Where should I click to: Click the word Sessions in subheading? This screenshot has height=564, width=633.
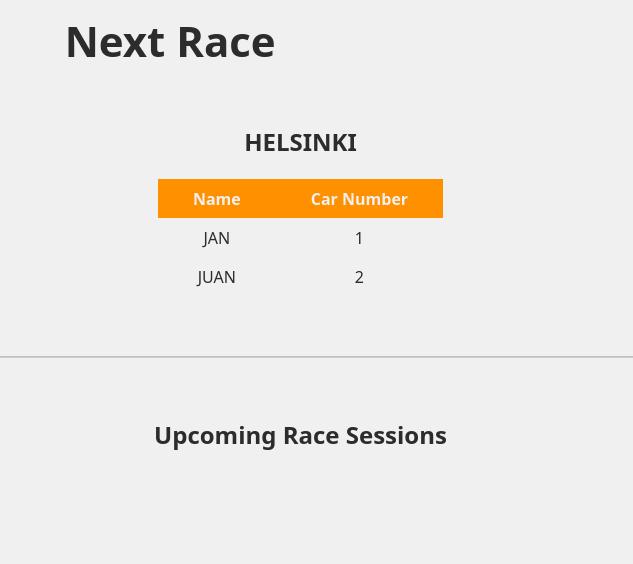point(396,436)
